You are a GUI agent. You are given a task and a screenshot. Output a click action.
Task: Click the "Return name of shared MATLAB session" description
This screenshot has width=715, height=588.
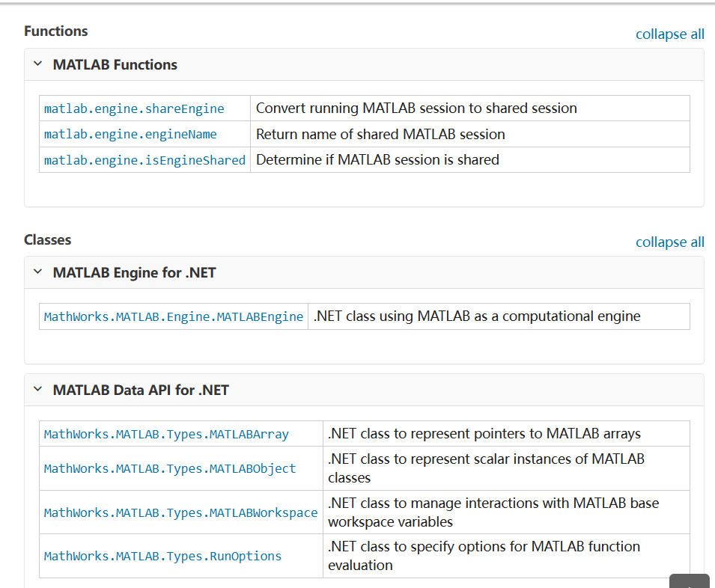tap(380, 135)
